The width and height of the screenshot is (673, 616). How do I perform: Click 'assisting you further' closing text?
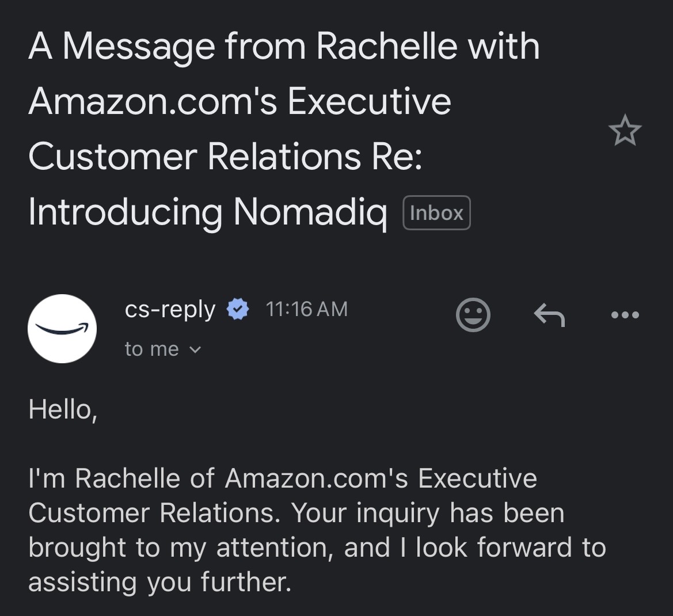(159, 582)
